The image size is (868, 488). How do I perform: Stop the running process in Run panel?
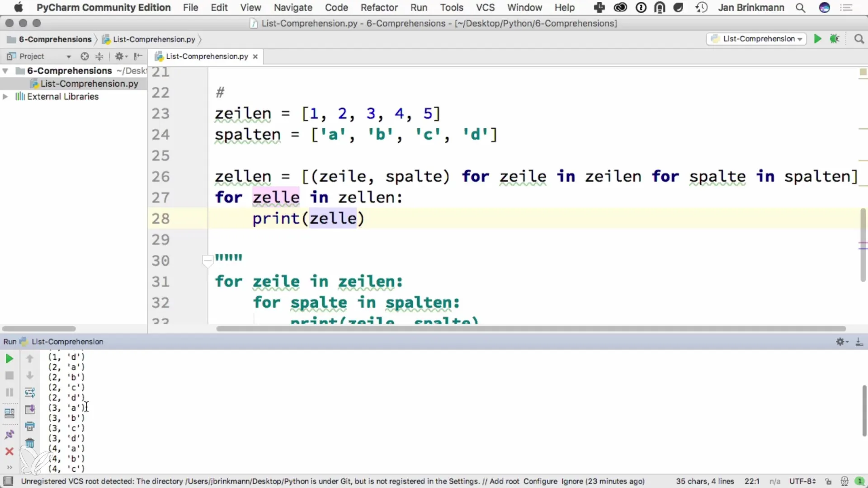click(x=9, y=375)
